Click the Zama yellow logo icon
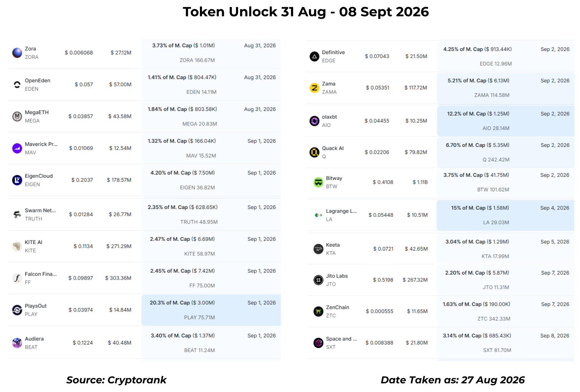The height and width of the screenshot is (392, 580). pos(314,88)
